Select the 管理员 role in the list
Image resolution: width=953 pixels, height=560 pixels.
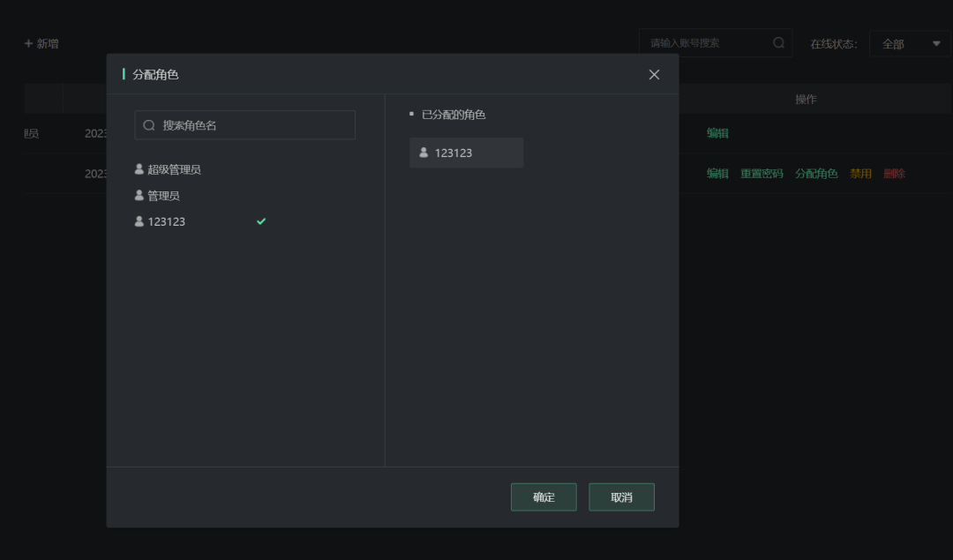(x=164, y=196)
